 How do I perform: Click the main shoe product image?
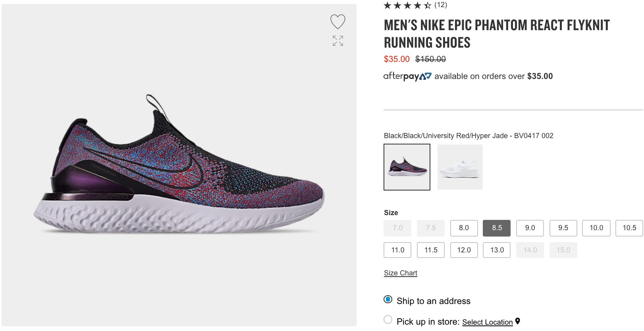point(179,165)
